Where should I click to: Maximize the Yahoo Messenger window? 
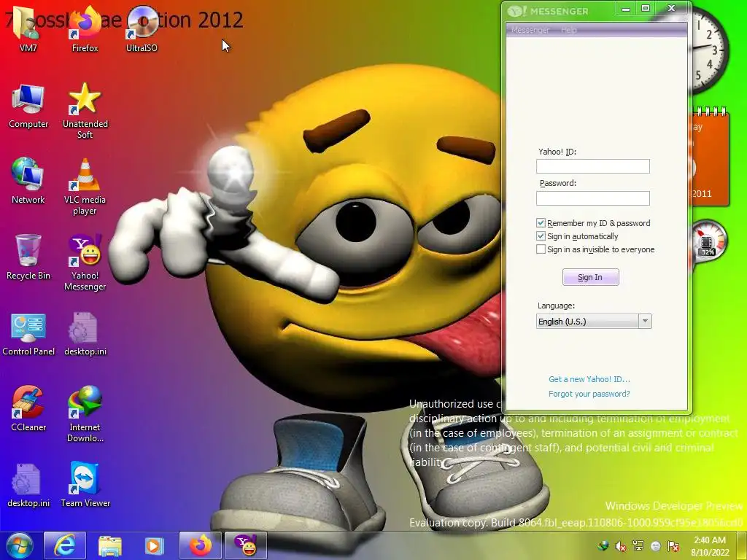point(646,9)
